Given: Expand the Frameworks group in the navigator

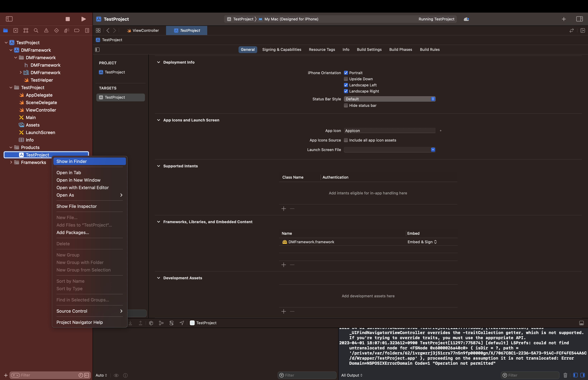Looking at the screenshot, I should 11,162.
